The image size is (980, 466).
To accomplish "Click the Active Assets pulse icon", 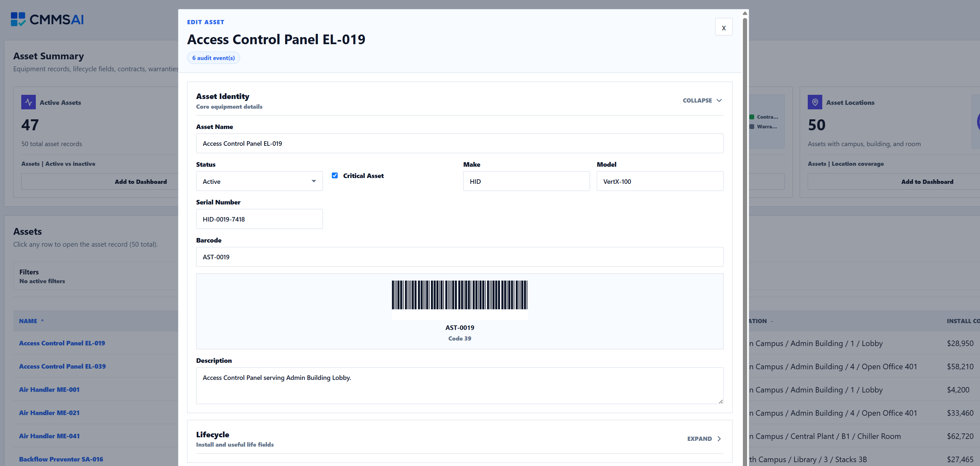I will point(28,102).
